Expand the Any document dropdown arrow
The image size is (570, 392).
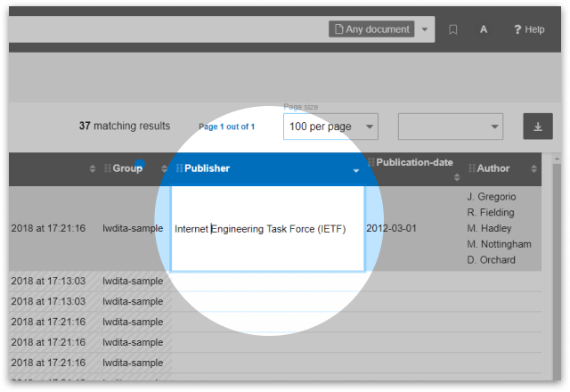click(425, 29)
